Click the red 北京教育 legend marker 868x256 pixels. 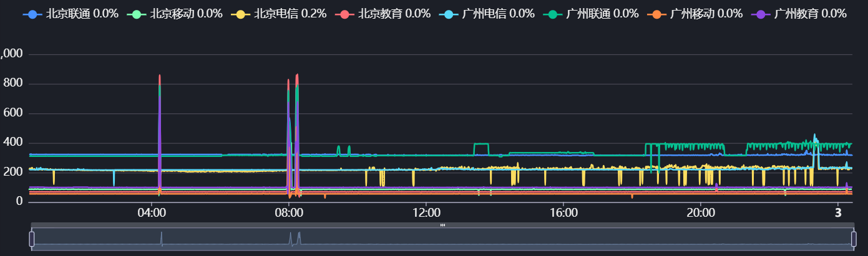(346, 14)
